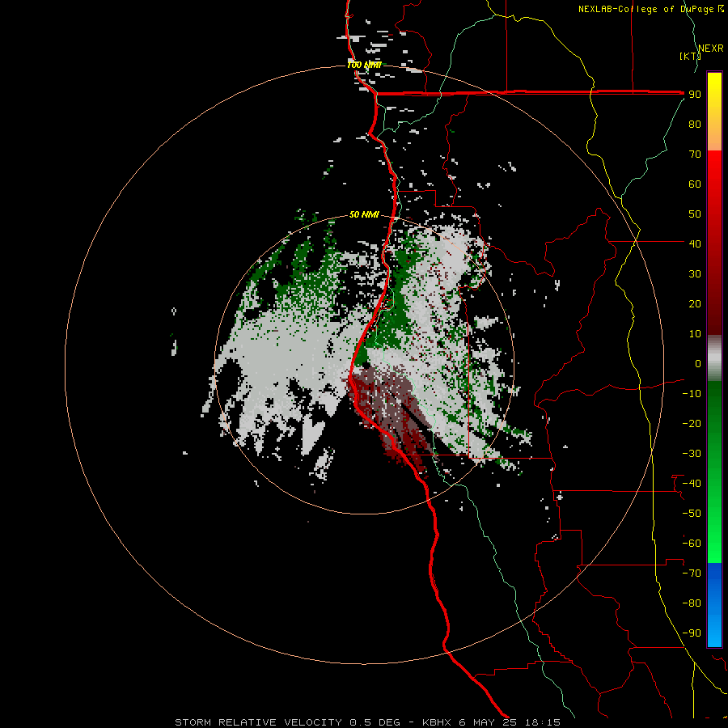Screen dimensions: 728x728
Task: Select the positive 10 scale value
Action: coord(695,334)
